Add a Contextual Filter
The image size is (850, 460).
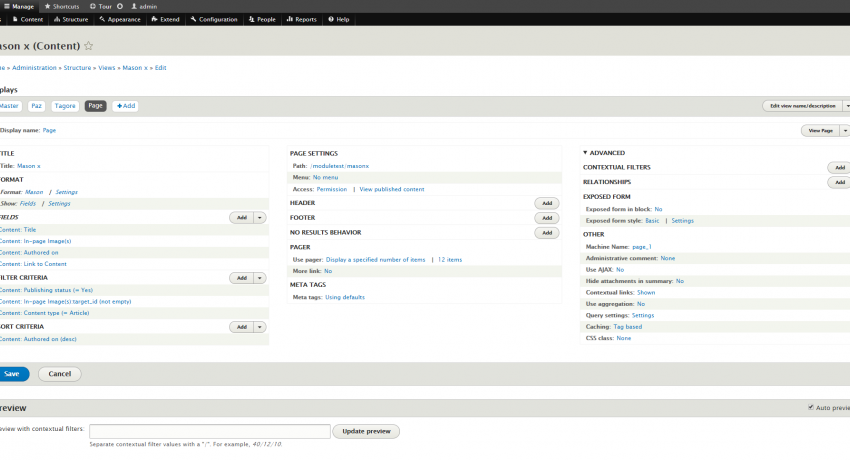[x=839, y=167]
